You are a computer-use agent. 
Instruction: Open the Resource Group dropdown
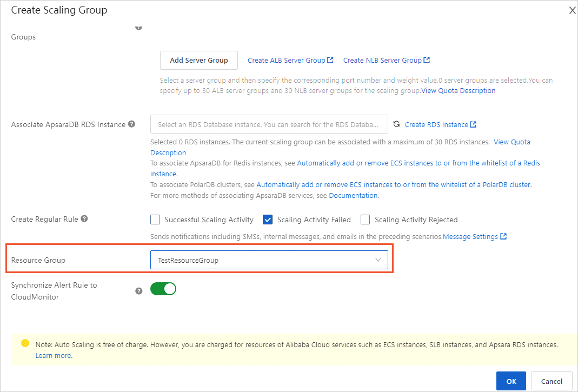[x=269, y=260]
